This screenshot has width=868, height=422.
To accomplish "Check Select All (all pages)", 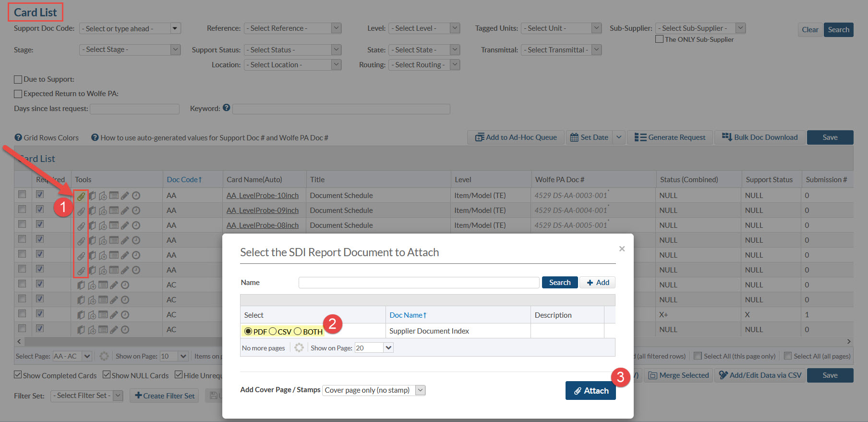I will click(788, 356).
